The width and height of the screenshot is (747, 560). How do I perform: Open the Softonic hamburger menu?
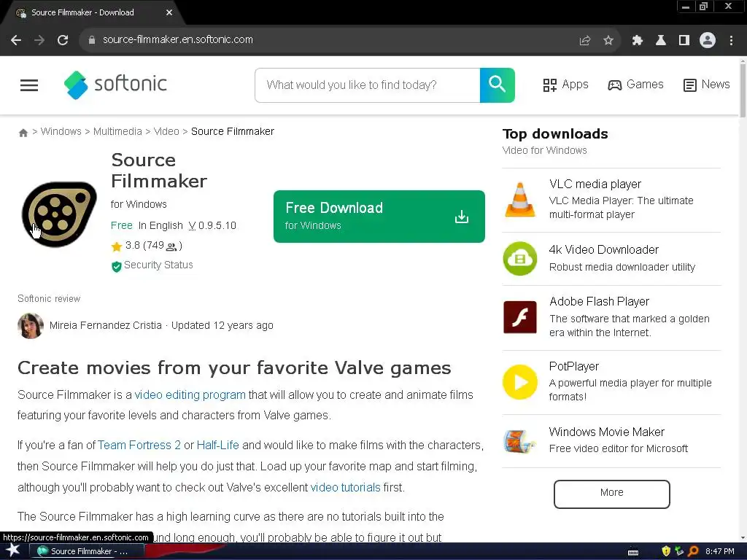[x=29, y=85]
